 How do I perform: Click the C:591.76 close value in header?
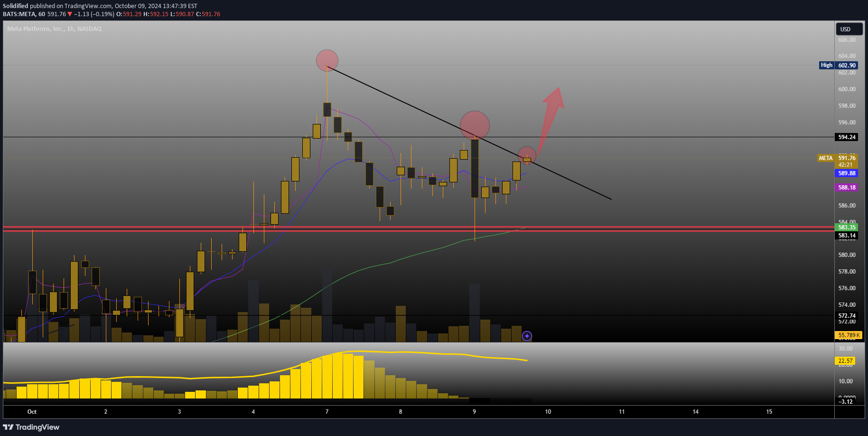click(208, 14)
